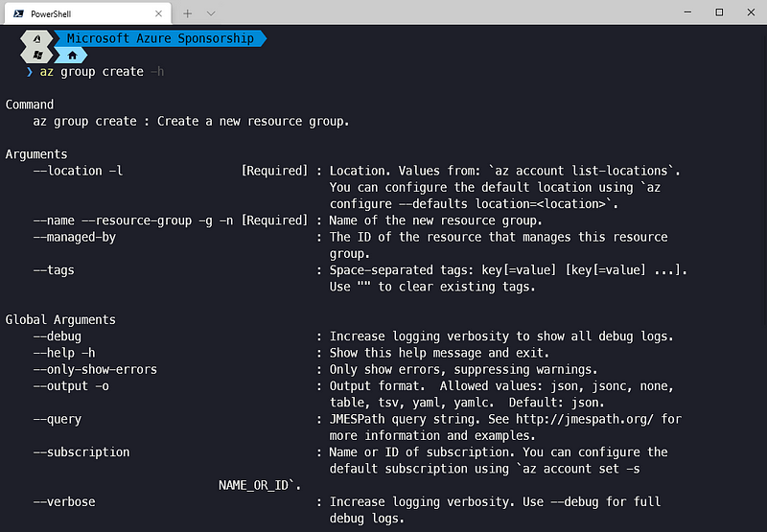Maximize the terminal window

click(x=719, y=12)
